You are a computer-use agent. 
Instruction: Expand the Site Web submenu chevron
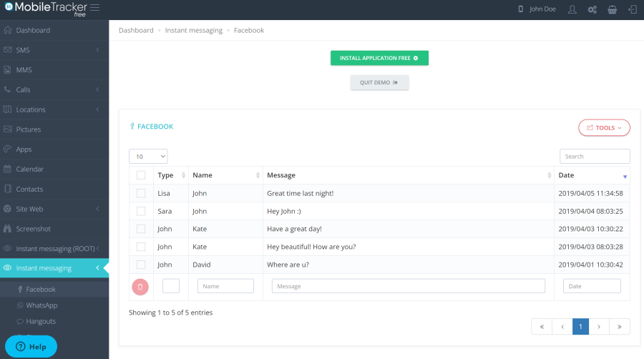click(97, 209)
